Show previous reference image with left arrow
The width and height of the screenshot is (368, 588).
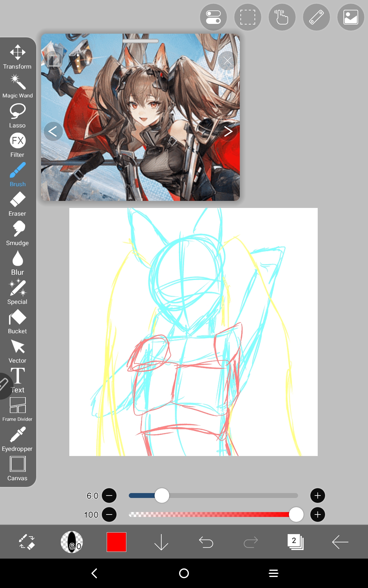click(x=53, y=131)
